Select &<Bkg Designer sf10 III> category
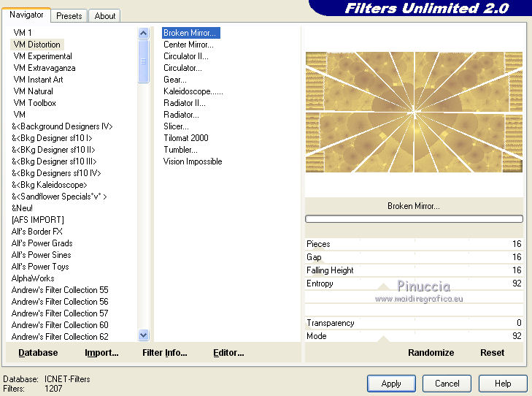 [x=54, y=161]
